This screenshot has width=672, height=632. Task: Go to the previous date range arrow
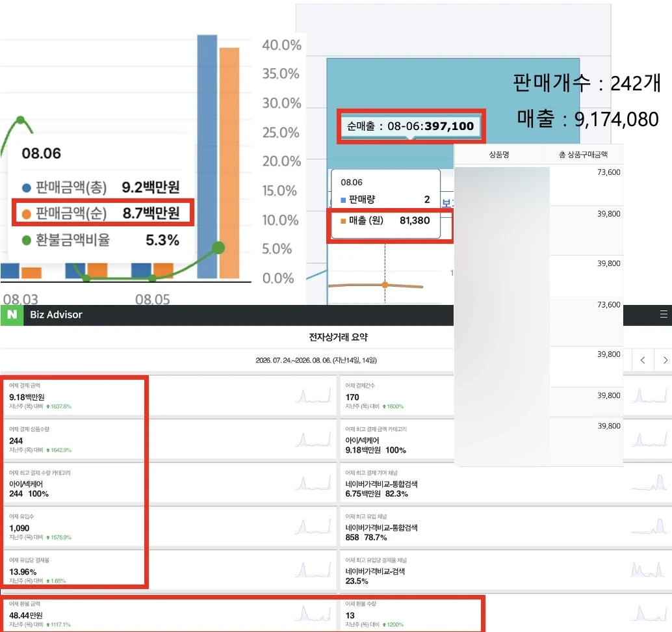[642, 360]
